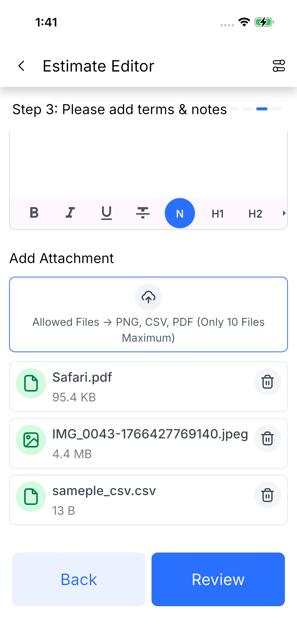Apply italic formatting
The image size is (297, 644).
[x=70, y=213]
